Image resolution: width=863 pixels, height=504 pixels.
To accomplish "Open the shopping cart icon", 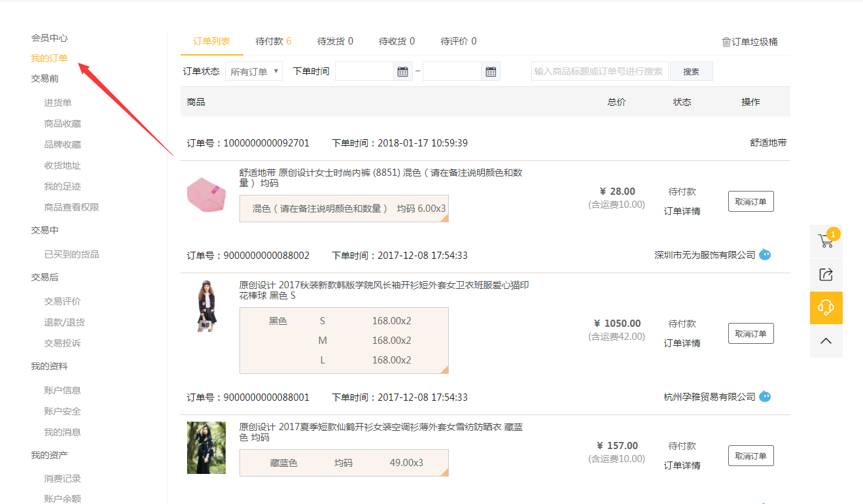I will coord(826,241).
